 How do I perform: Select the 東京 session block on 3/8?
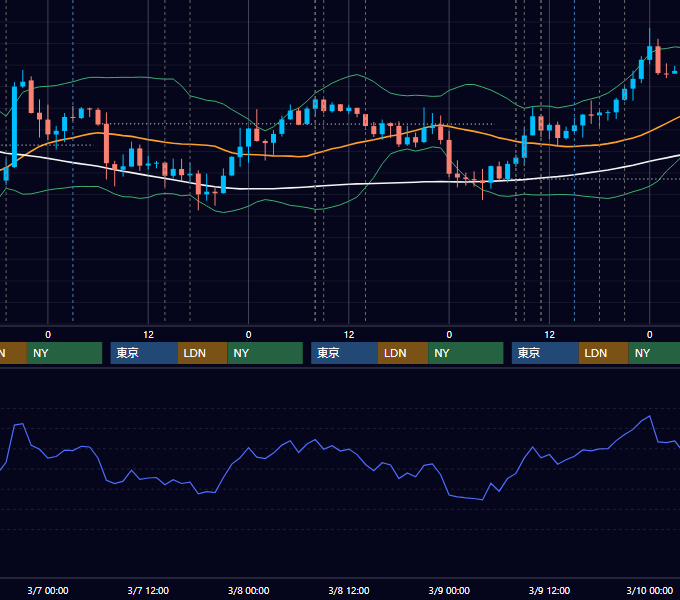pyautogui.click(x=344, y=353)
